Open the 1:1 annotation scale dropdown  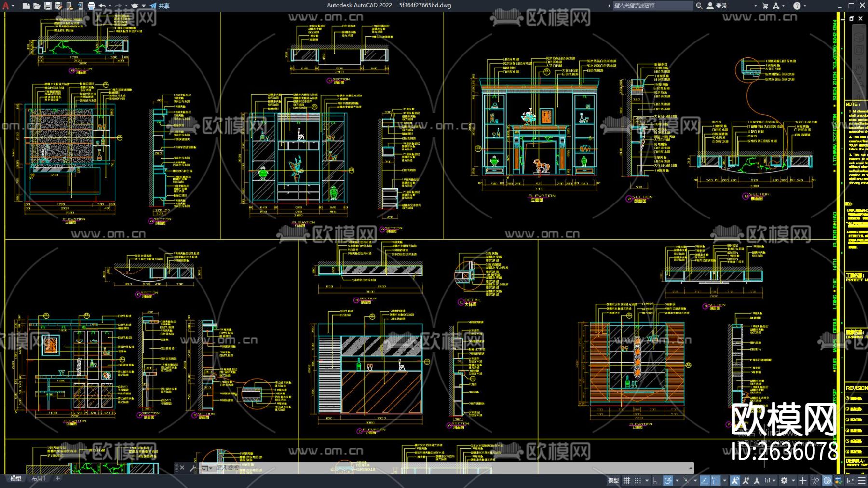770,480
